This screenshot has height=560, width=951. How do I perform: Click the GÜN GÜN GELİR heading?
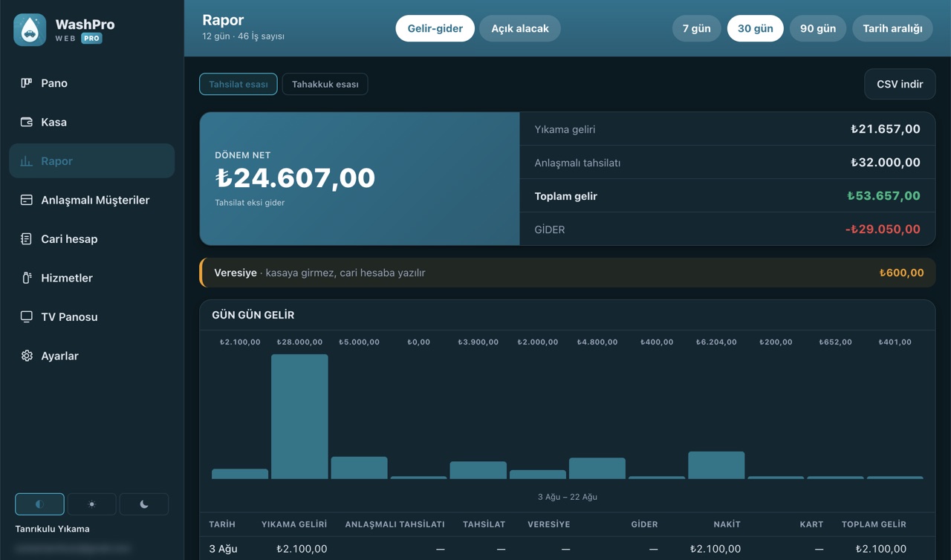[253, 315]
